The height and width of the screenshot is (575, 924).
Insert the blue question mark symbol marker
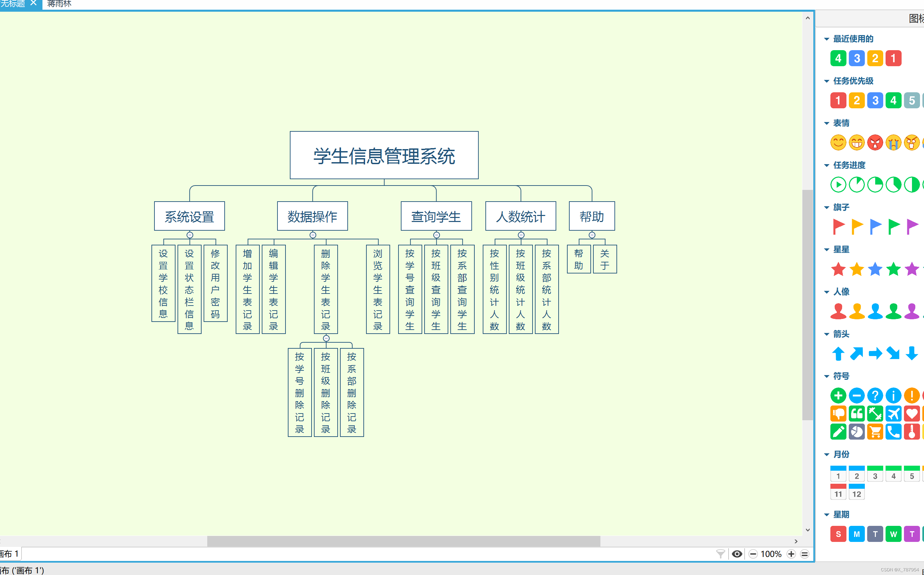click(x=875, y=395)
